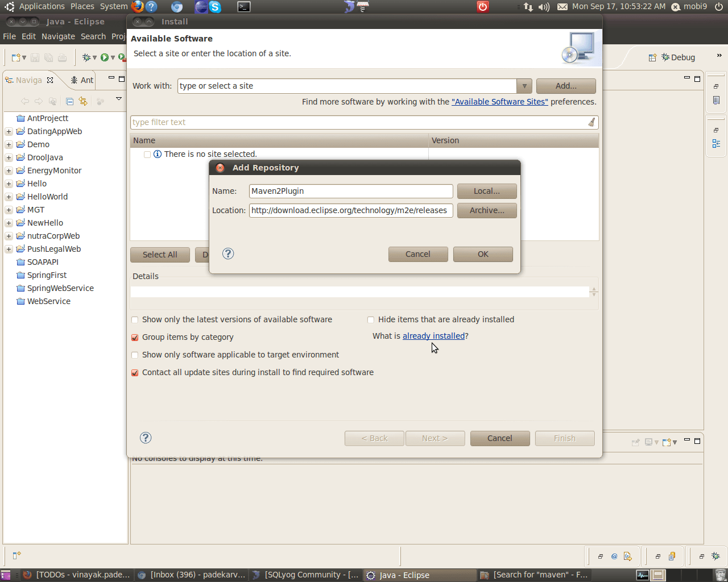Launch Firefox from the top panel
This screenshot has width=728, height=582.
[136, 7]
